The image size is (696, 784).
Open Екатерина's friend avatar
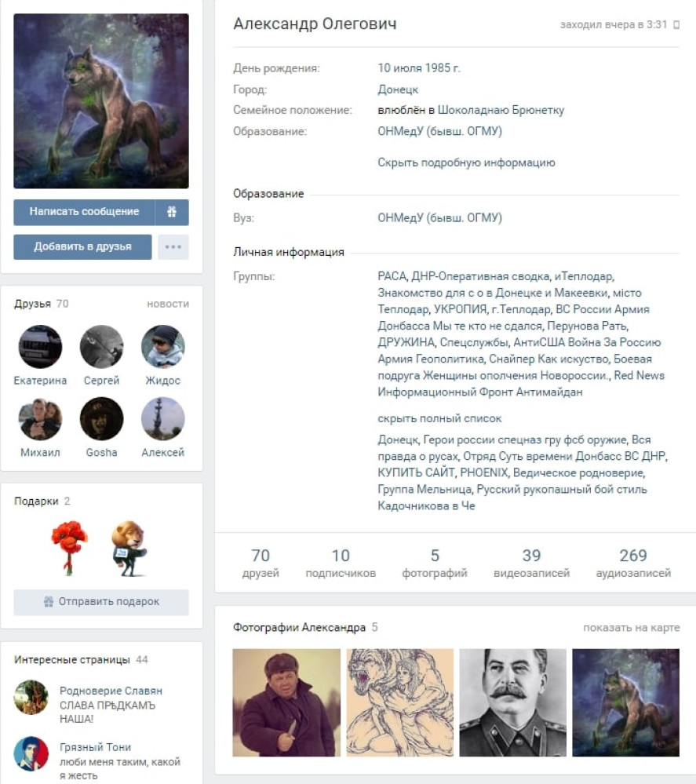41,347
